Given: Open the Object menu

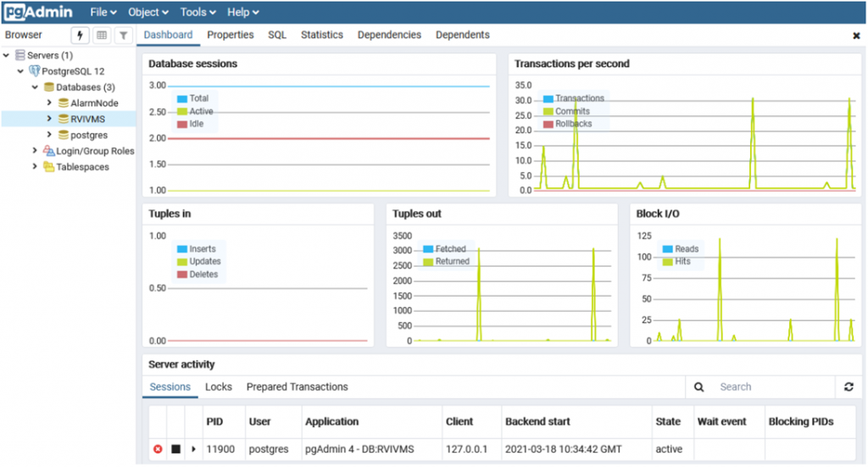Looking at the screenshot, I should coord(147,12).
